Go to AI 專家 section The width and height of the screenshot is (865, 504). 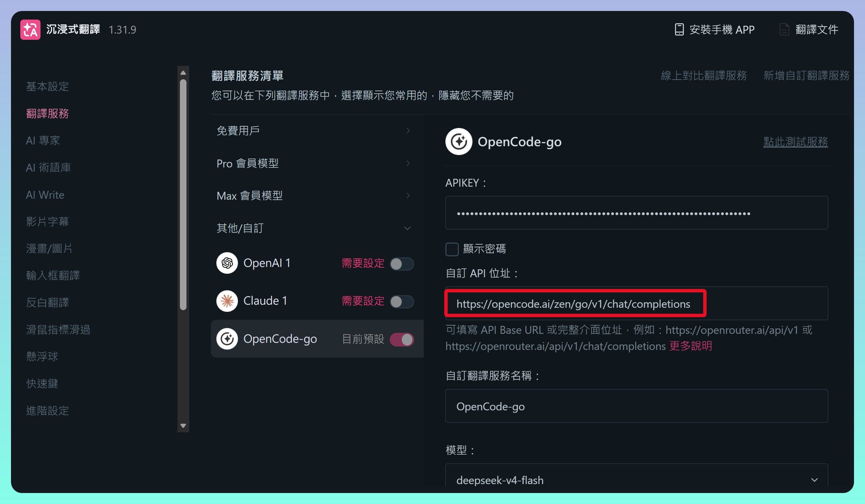[x=43, y=140]
